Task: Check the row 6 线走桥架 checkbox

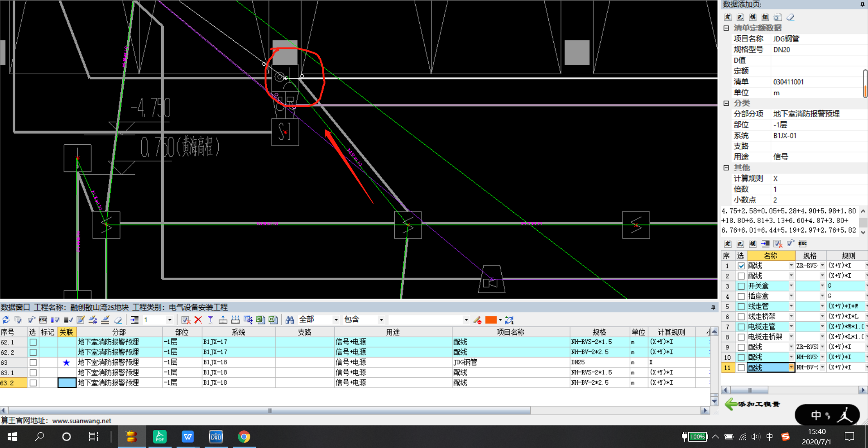Action: pos(741,317)
